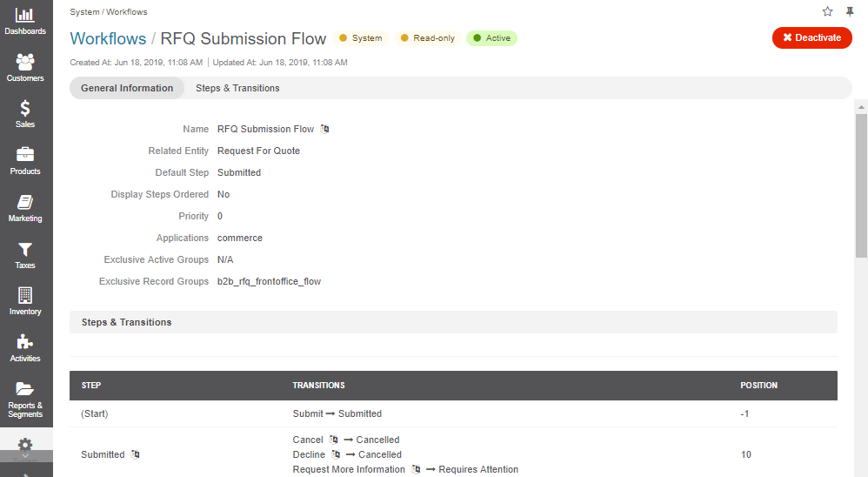Open the Activities puzzle icon
This screenshot has height=477, width=868.
(25, 342)
